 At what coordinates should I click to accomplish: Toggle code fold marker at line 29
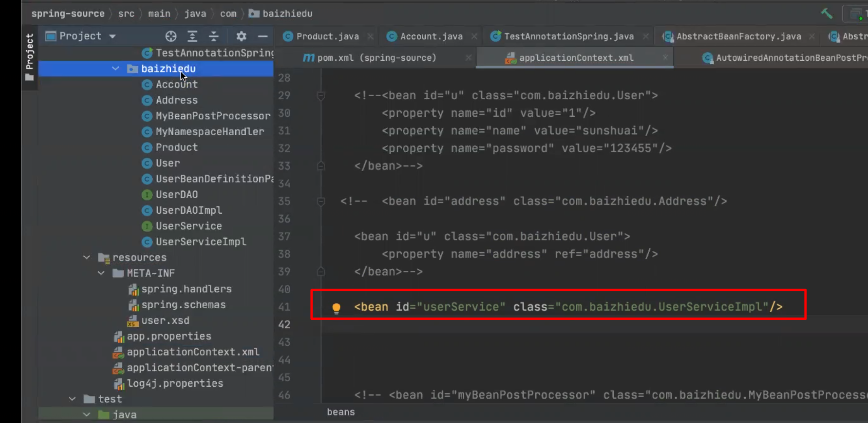[321, 95]
